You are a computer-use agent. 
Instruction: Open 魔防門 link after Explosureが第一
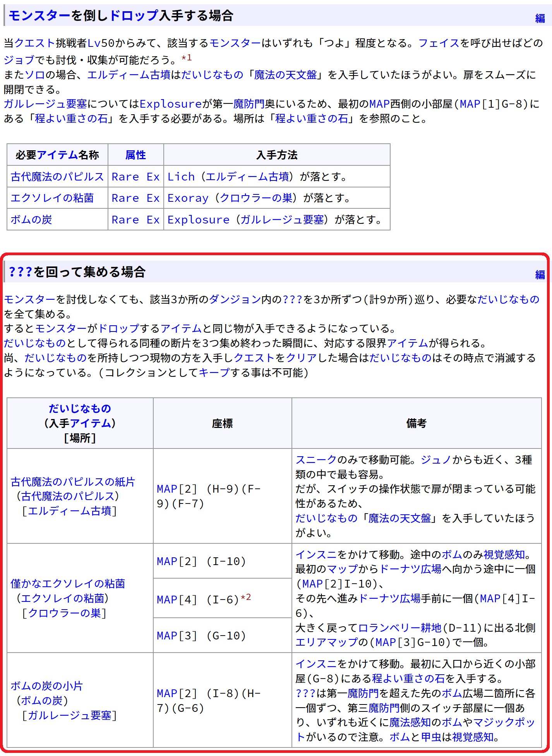click(x=249, y=104)
